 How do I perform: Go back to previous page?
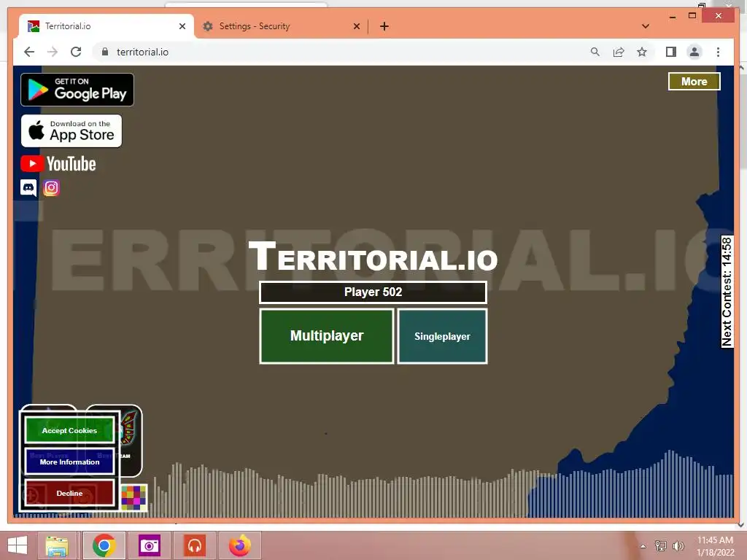pos(29,52)
